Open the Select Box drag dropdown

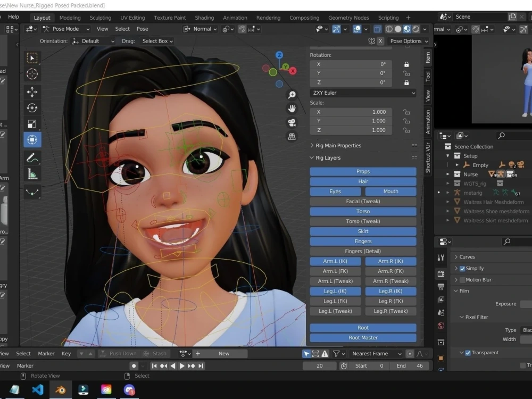(157, 41)
